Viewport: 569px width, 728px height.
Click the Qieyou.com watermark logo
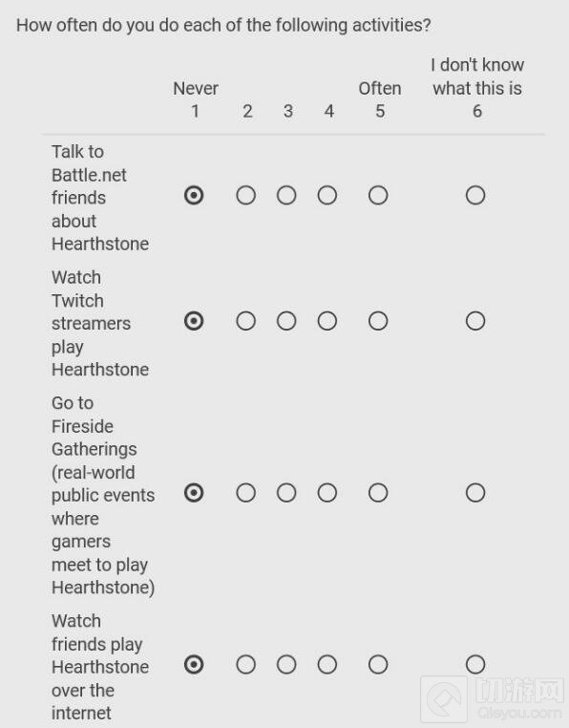pos(494,699)
